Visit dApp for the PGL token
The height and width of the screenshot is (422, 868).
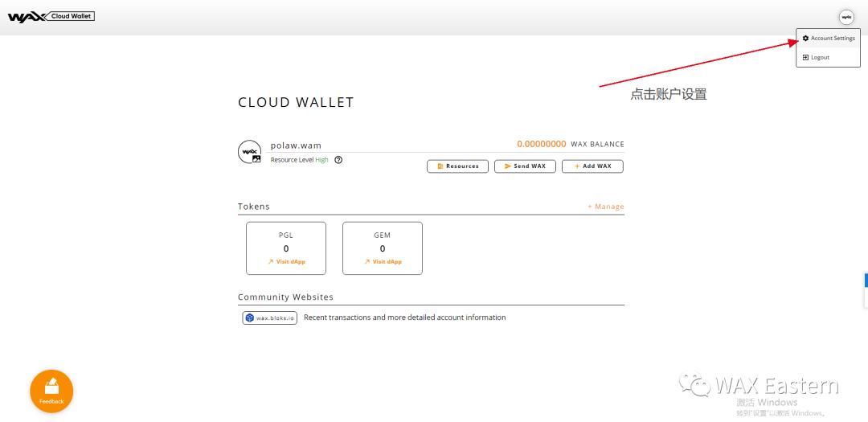point(286,261)
